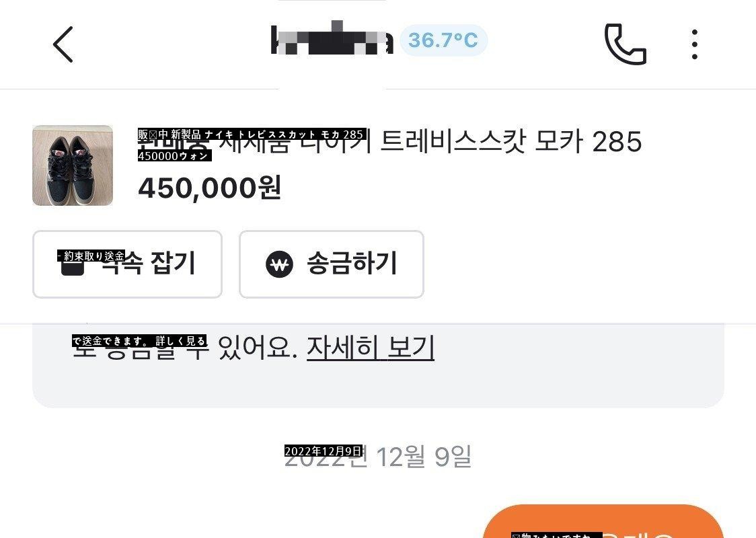Follow the 자세히 보기 link
The width and height of the screenshot is (756, 538).
(371, 347)
